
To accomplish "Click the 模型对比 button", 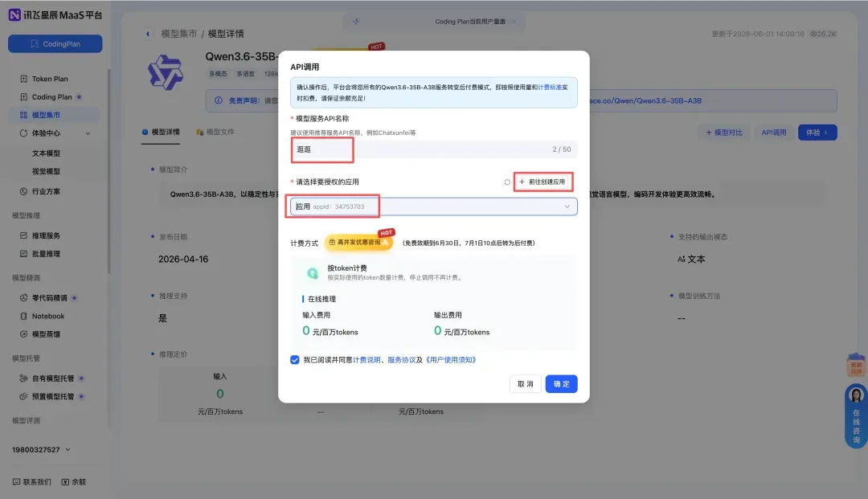I will coord(724,133).
